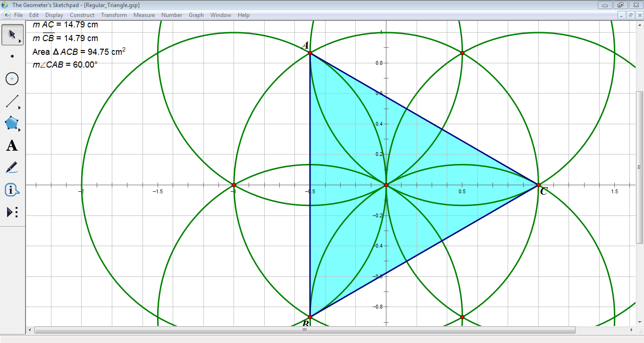Select the Compass circle tool

coord(12,78)
